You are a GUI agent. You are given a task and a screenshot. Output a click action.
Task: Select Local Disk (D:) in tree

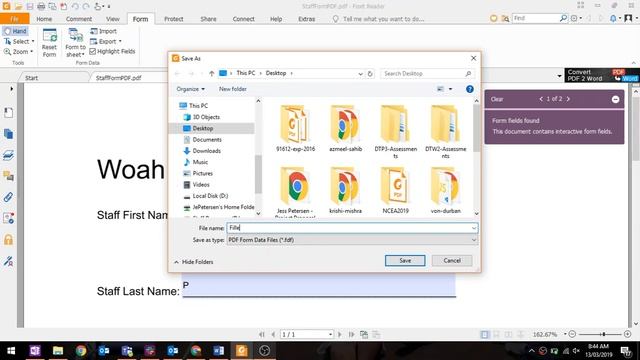click(x=210, y=196)
